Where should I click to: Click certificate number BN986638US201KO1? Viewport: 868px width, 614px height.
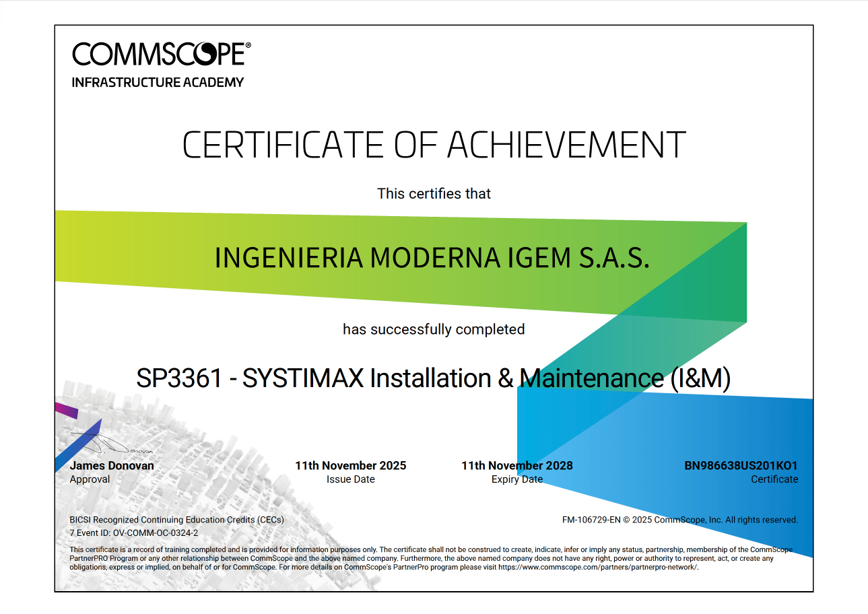tap(741, 466)
